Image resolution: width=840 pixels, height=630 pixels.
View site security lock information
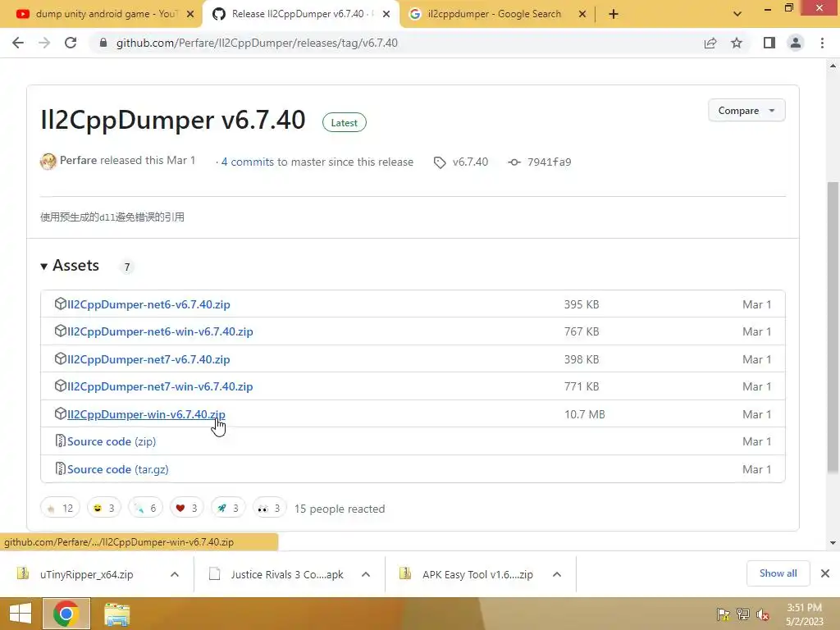tap(103, 43)
